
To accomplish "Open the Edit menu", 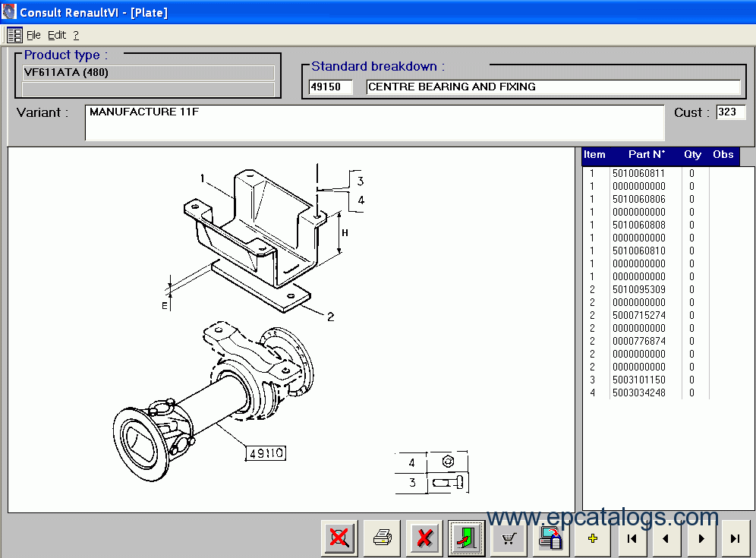I will pyautogui.click(x=57, y=35).
